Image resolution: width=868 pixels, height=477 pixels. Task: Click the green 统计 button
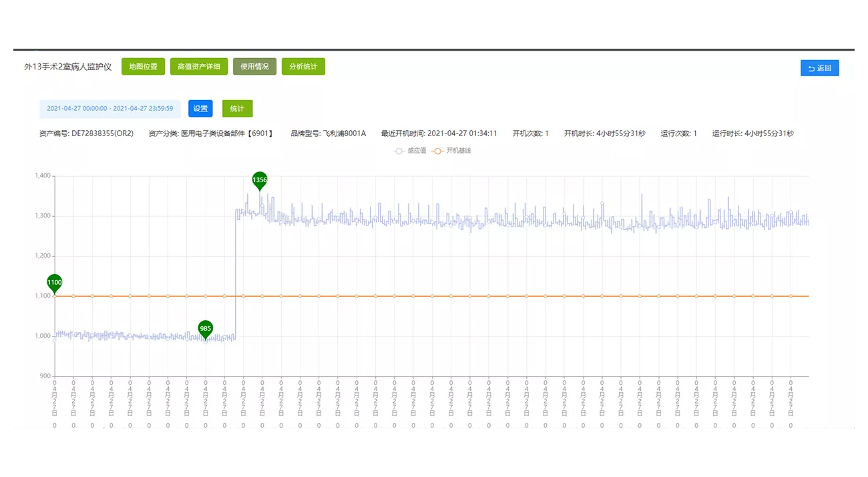tap(237, 109)
